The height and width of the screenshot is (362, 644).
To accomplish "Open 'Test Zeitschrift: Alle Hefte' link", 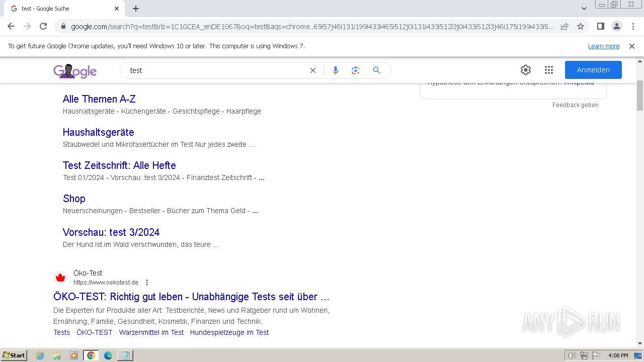I will click(119, 165).
